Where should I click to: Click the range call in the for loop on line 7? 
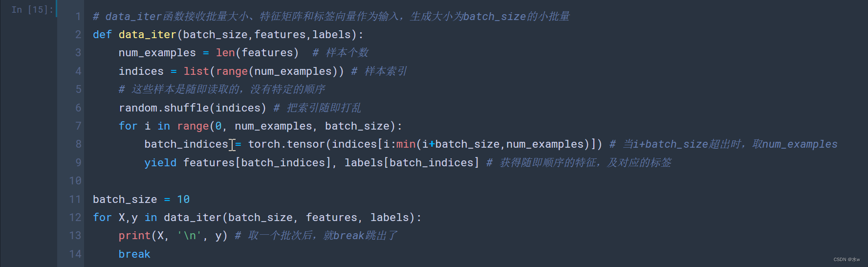click(x=193, y=126)
